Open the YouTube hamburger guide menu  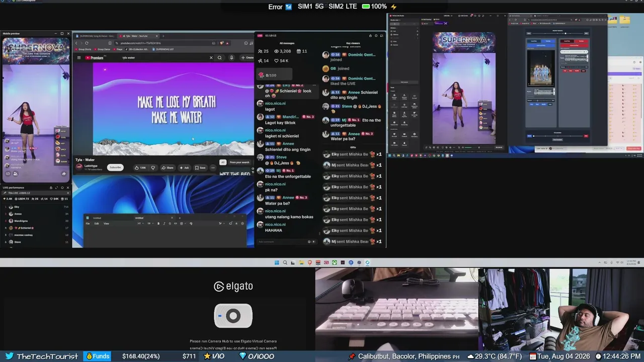[x=79, y=58]
